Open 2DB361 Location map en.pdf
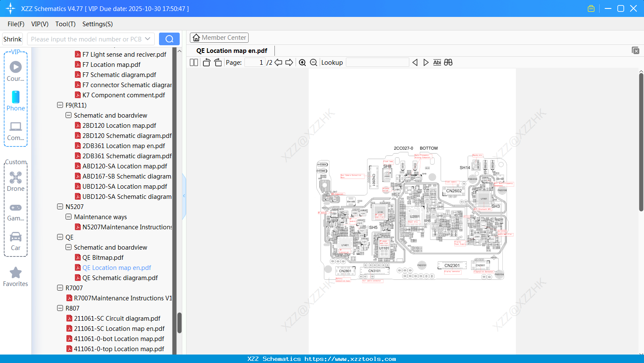The width and height of the screenshot is (644, 363). pyautogui.click(x=120, y=146)
